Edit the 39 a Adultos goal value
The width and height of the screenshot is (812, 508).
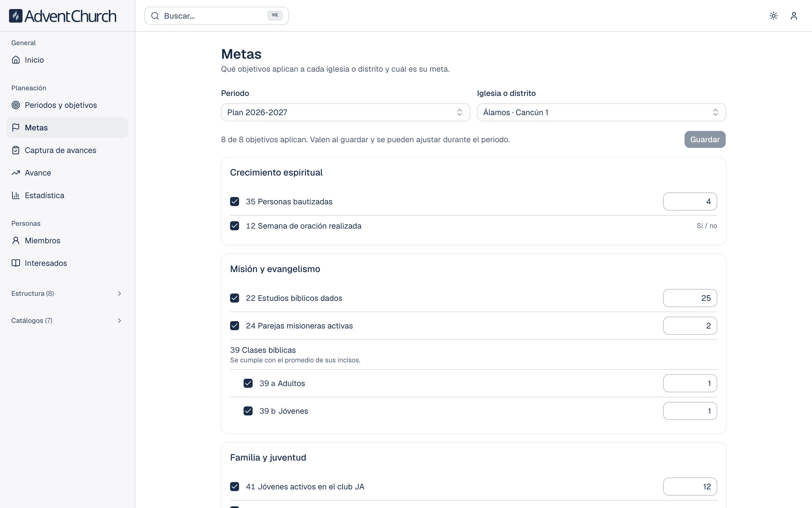pyautogui.click(x=690, y=383)
